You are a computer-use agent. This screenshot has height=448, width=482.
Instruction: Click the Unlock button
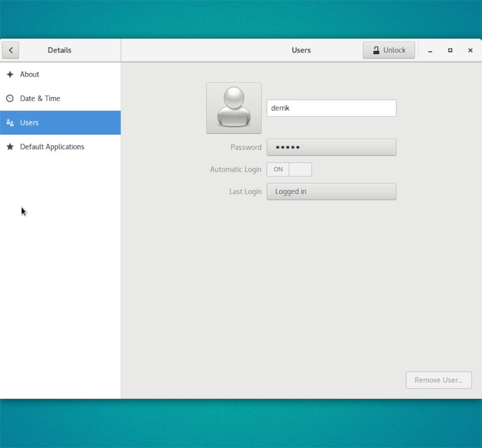tap(388, 50)
